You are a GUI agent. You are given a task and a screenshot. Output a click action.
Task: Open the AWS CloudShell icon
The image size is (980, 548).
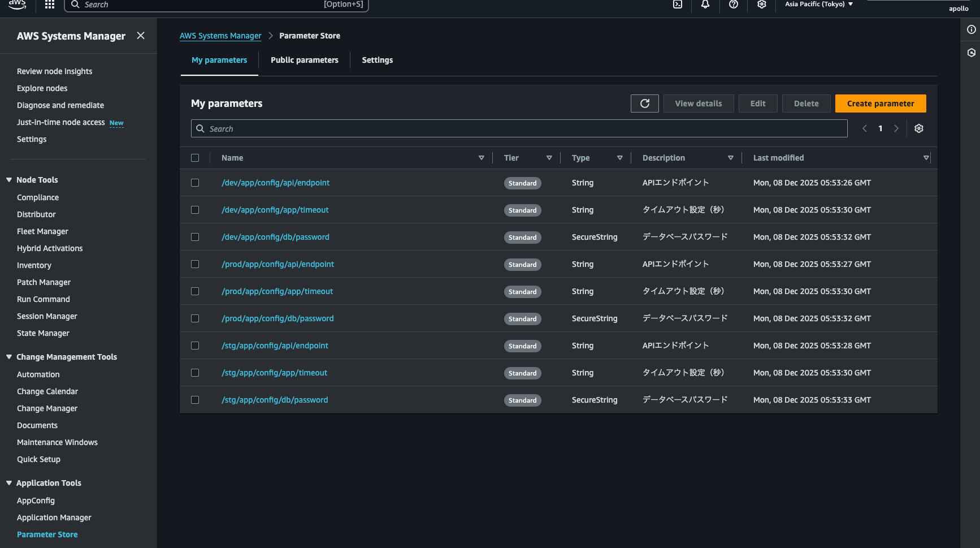[x=677, y=5]
